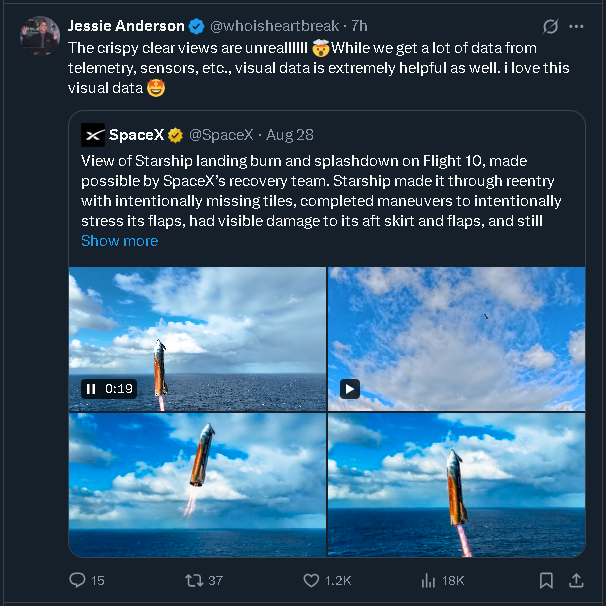Image resolution: width=606 pixels, height=606 pixels.
Task: Click the Jessie Anderson display name
Action: coord(126,26)
